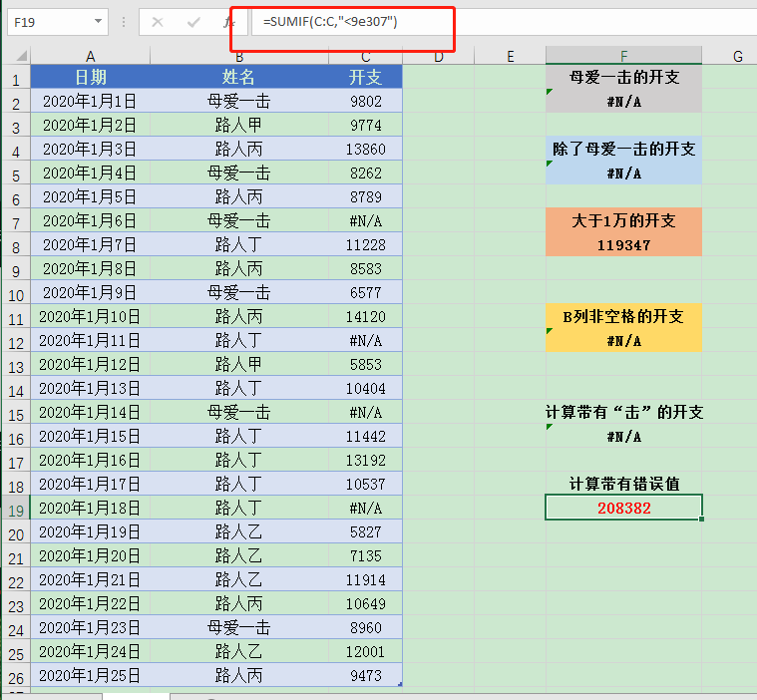Click the #N/A result under 计算带有"击"的开支
Viewport: 757px width, 700px height.
pos(623,436)
